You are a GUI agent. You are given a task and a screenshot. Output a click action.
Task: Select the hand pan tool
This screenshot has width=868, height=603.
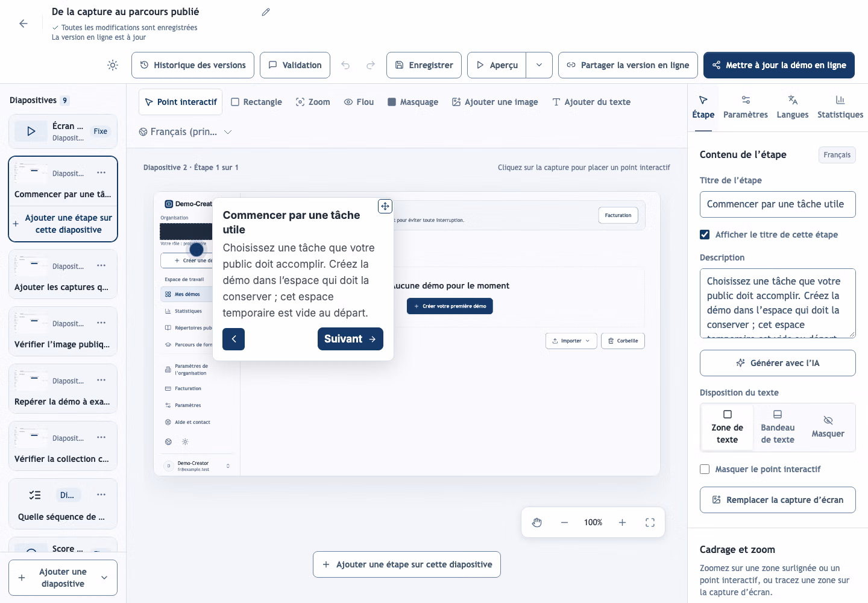pos(537,522)
